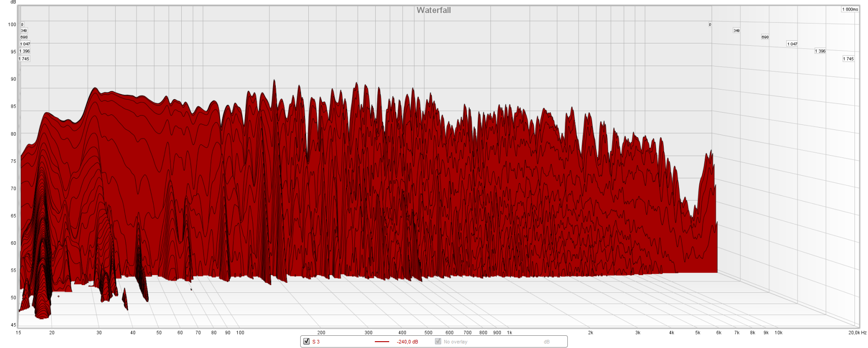The width and height of the screenshot is (868, 348).
Task: Select the S 3 legend label
Action: pos(316,342)
